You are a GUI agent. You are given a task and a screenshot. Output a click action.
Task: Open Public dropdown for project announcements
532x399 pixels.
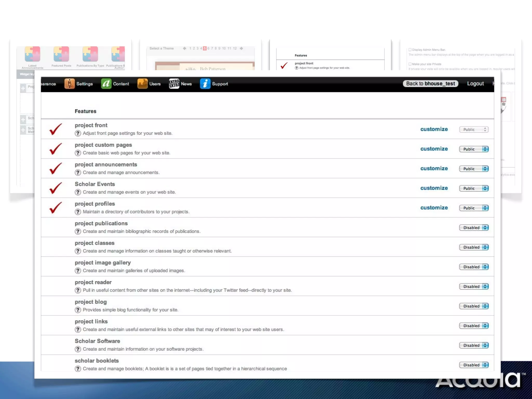click(x=474, y=169)
